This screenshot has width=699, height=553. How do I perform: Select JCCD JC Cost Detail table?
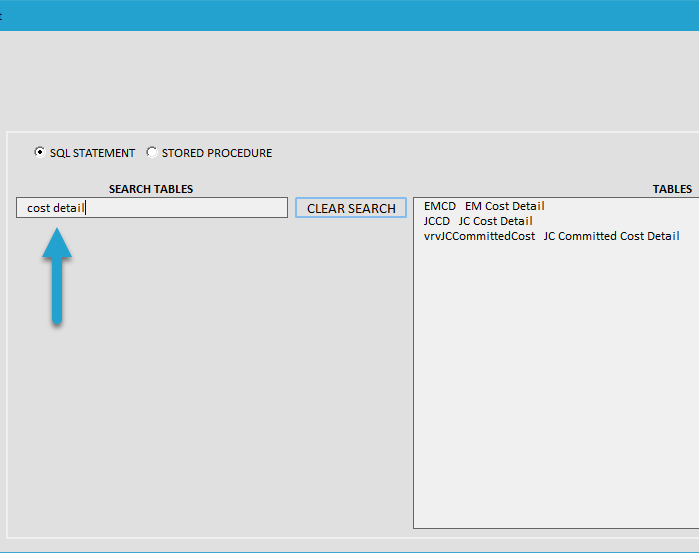478,221
